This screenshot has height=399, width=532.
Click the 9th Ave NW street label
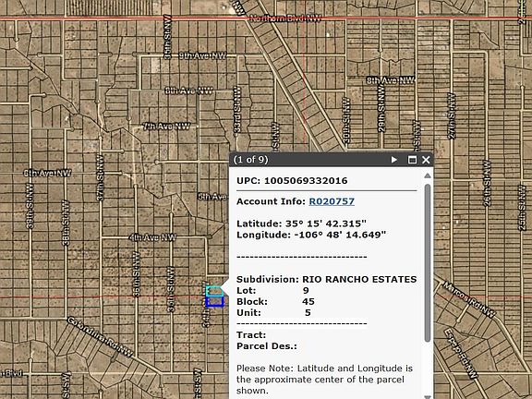click(x=203, y=55)
